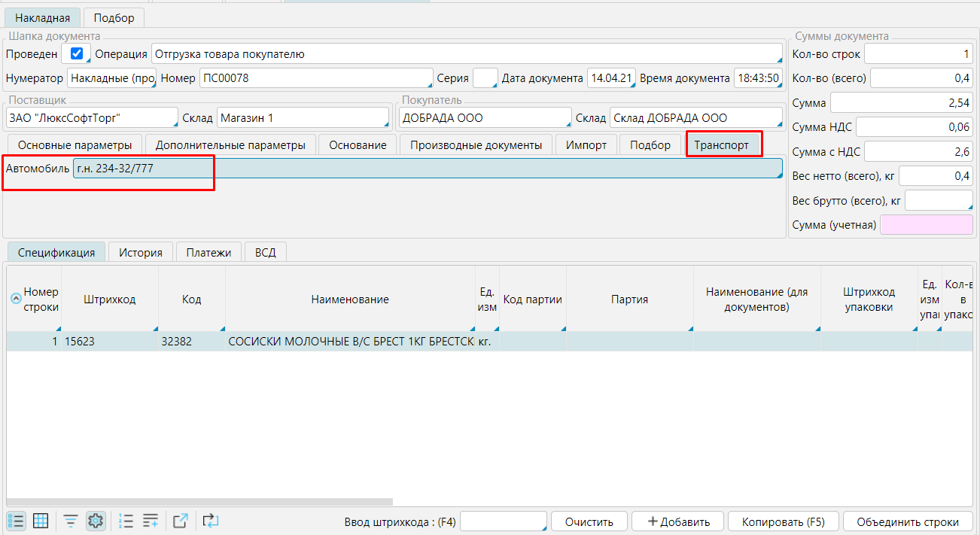
Task: Click the pink Сумма (учетная) field
Action: 926,225
